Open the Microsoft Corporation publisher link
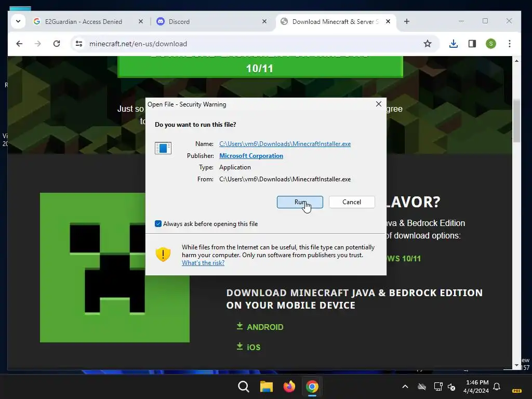Screen dimensions: 532x399 click(251, 156)
